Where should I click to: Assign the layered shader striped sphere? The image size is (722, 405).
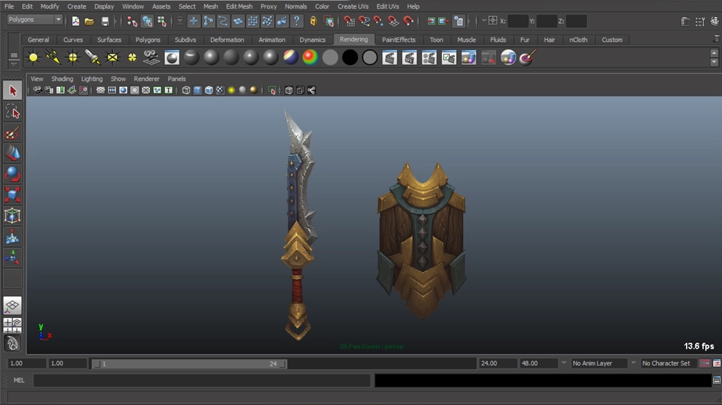tap(291, 58)
